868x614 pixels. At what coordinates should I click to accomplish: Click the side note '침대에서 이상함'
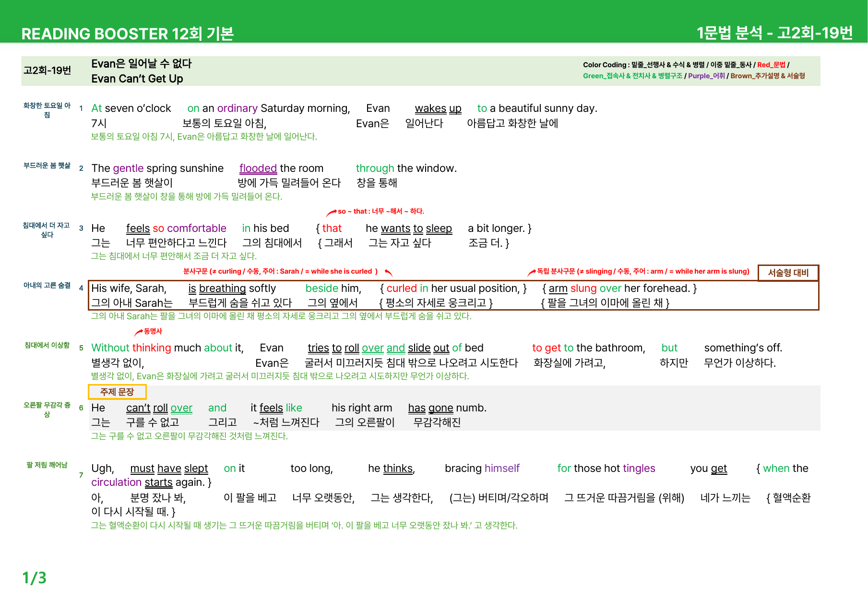point(47,345)
